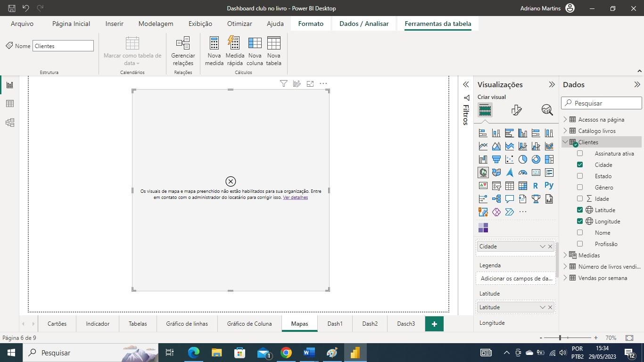Screen dimensions: 644x362
Task: Open the Arquivo menu
Action: pos(22,24)
